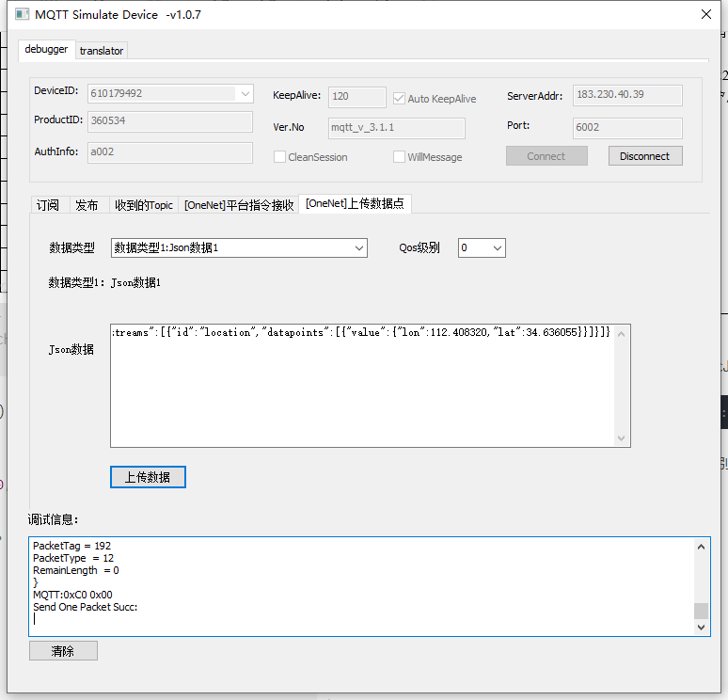This screenshot has height=700, width=728.
Task: Click the Port field
Action: tap(627, 128)
